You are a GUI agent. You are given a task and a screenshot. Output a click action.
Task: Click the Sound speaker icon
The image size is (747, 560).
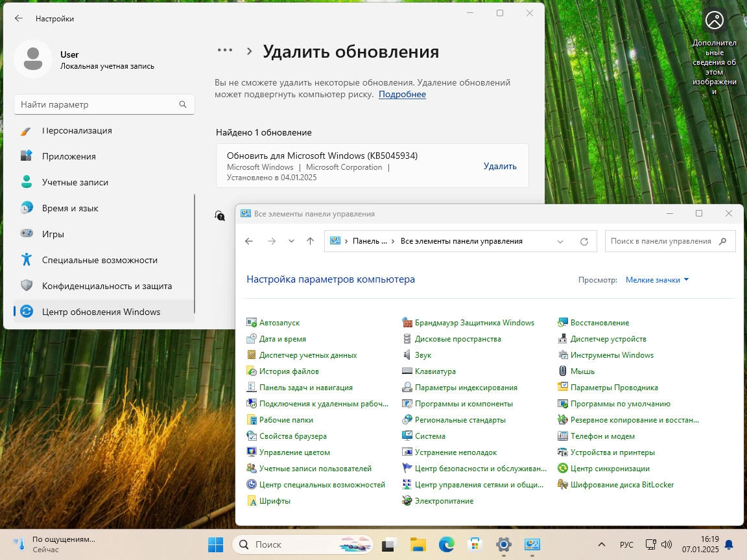407,355
